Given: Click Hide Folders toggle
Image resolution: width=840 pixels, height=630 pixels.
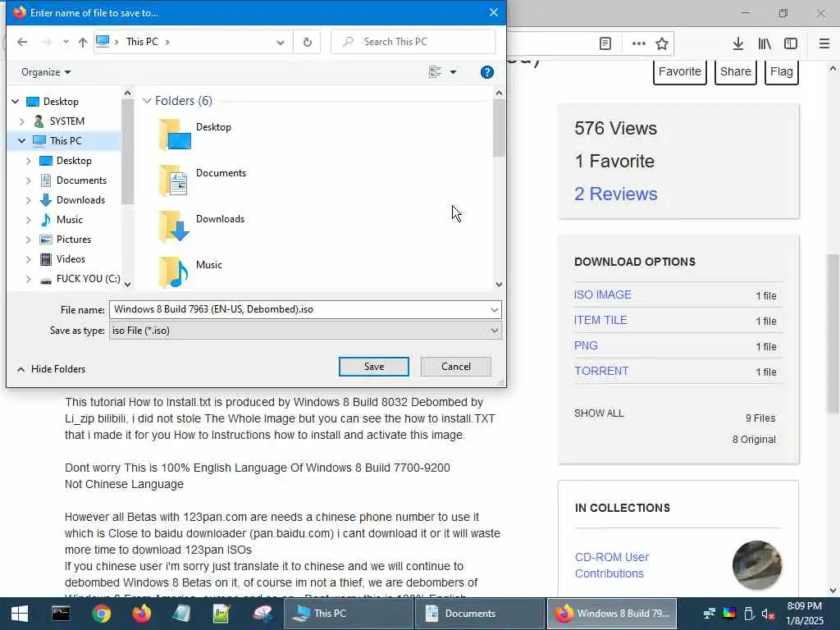Looking at the screenshot, I should pyautogui.click(x=51, y=369).
